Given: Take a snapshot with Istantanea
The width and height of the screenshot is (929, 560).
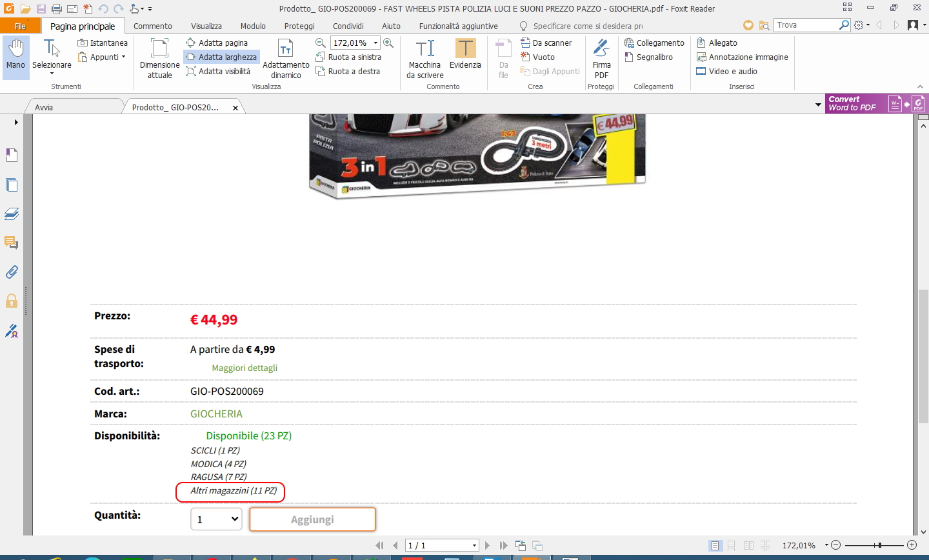Looking at the screenshot, I should (x=103, y=43).
